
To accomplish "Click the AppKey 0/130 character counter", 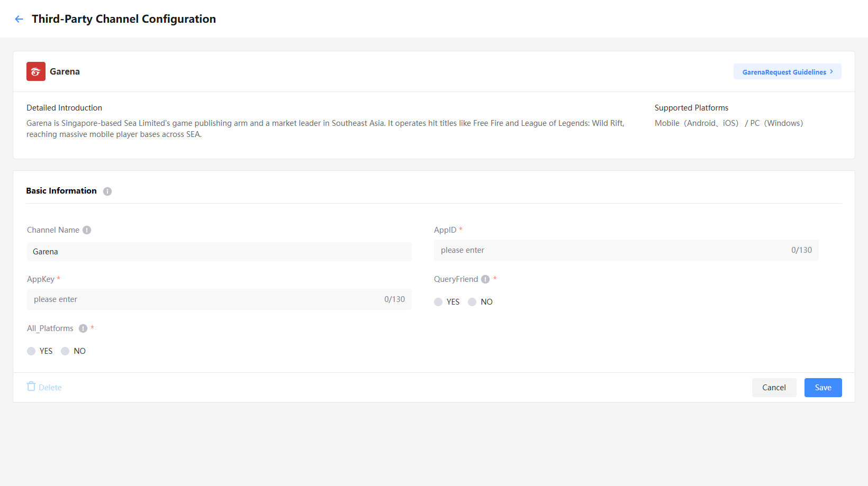I will click(x=394, y=299).
